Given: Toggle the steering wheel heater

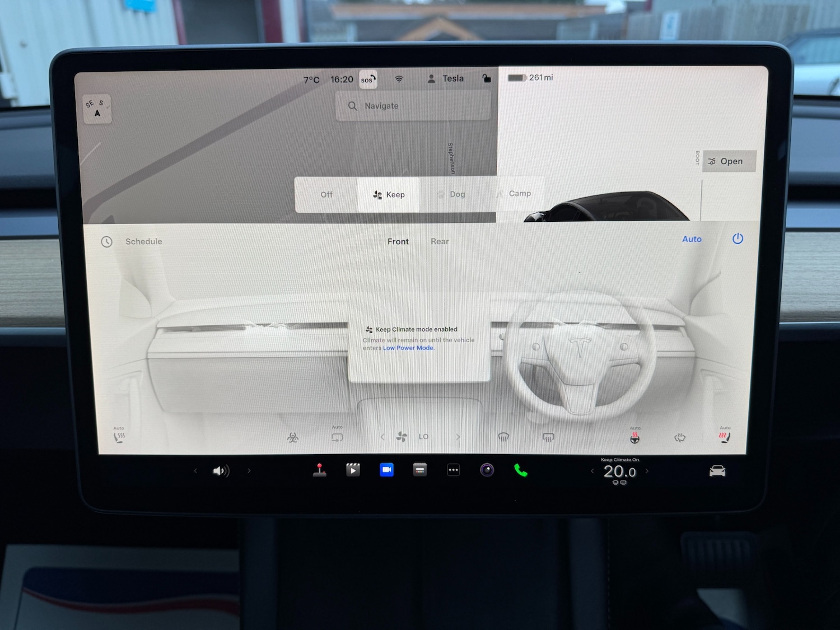Looking at the screenshot, I should coord(634,437).
